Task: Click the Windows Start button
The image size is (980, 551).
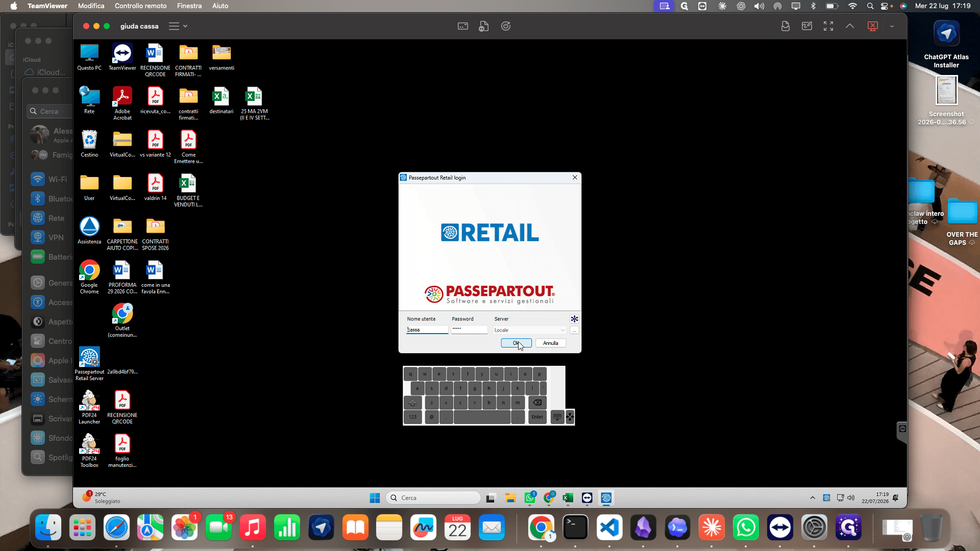Action: [x=375, y=498]
